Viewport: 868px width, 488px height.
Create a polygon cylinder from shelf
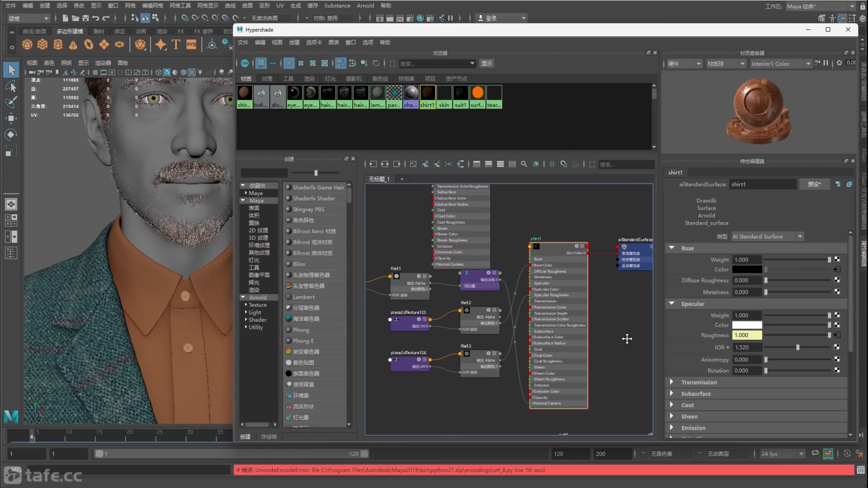(x=58, y=44)
